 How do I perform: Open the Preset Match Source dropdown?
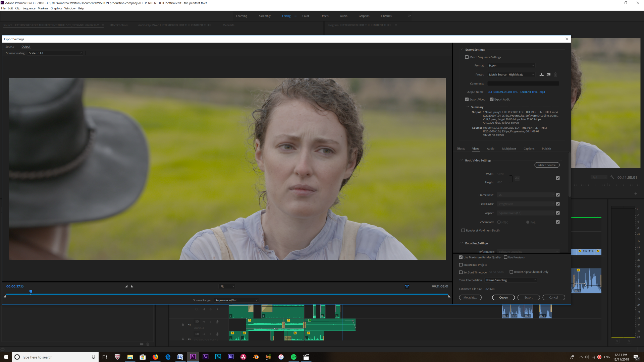tap(511, 74)
